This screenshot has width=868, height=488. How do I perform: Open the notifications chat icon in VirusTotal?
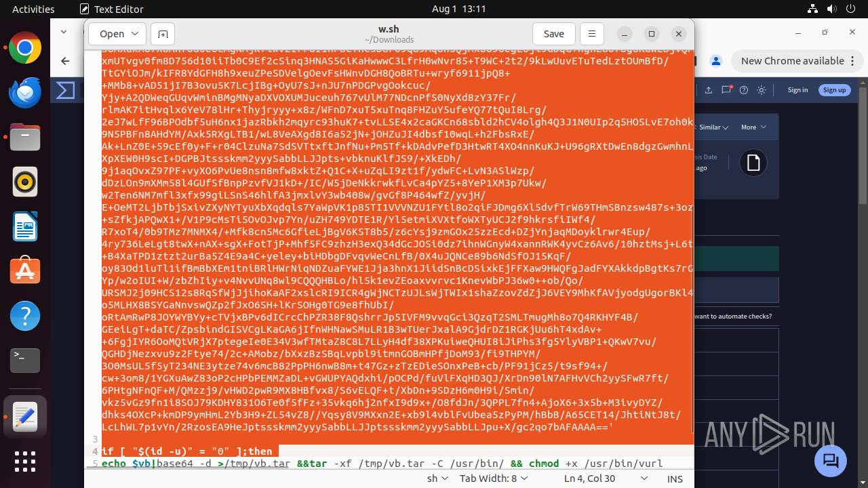[726, 90]
